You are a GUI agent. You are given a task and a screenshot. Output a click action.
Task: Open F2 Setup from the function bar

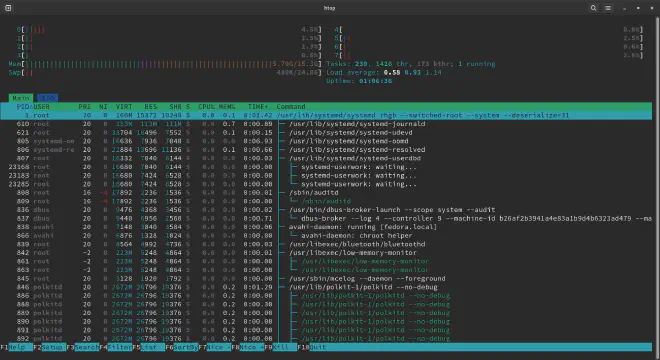(x=49, y=347)
